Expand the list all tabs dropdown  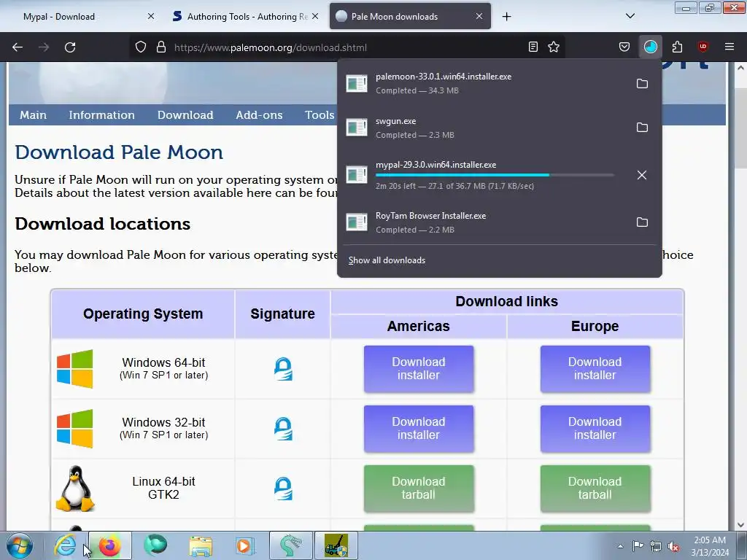click(x=630, y=16)
